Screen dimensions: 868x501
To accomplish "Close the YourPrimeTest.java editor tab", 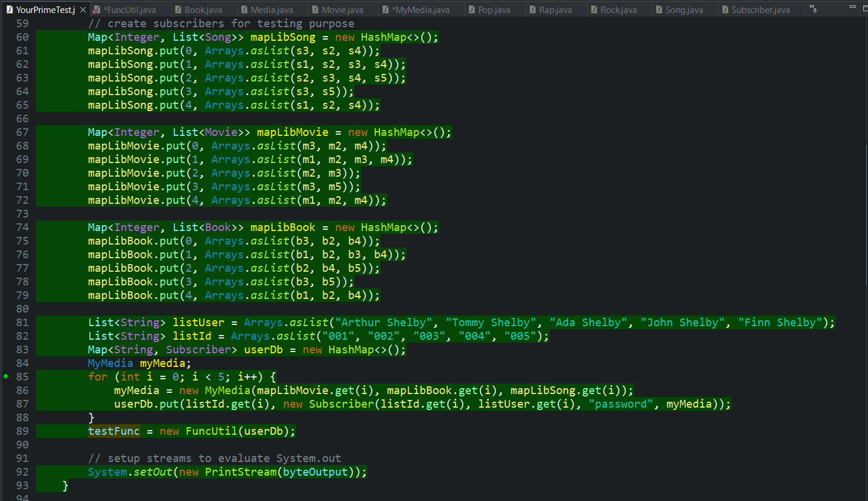I will click(x=83, y=9).
